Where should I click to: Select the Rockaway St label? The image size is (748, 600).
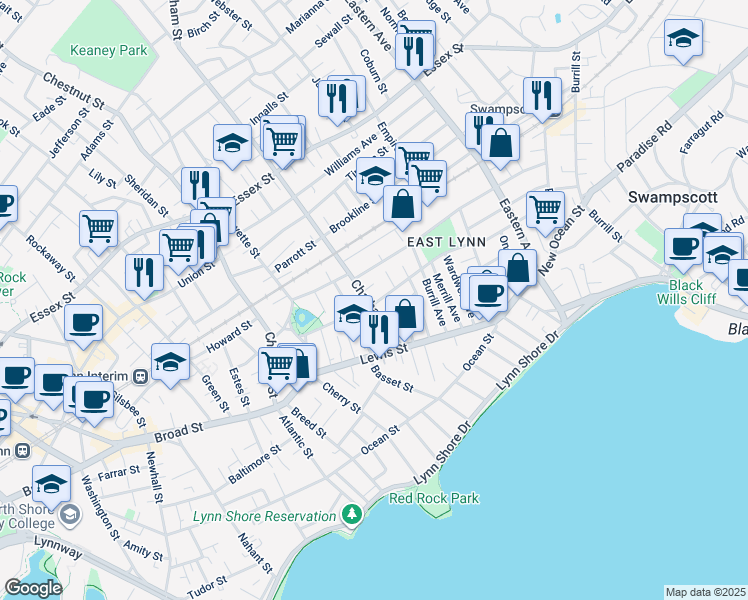tap(51, 258)
